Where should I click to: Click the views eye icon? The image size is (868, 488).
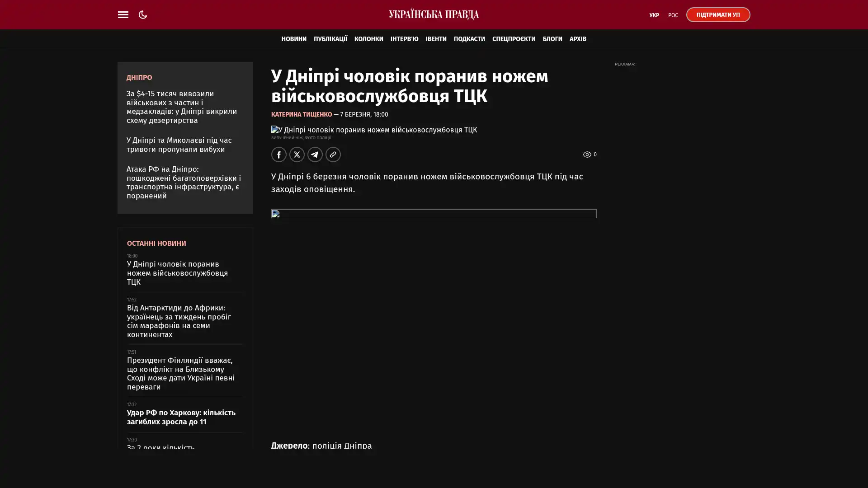[587, 155]
